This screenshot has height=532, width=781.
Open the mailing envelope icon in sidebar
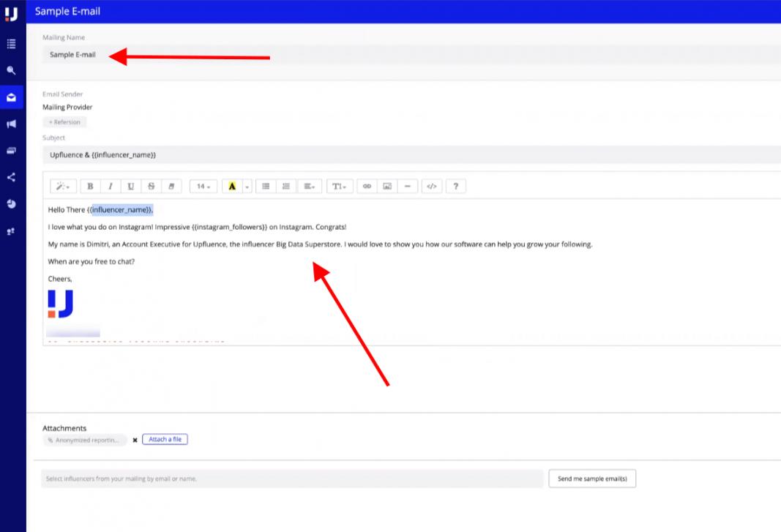point(11,97)
